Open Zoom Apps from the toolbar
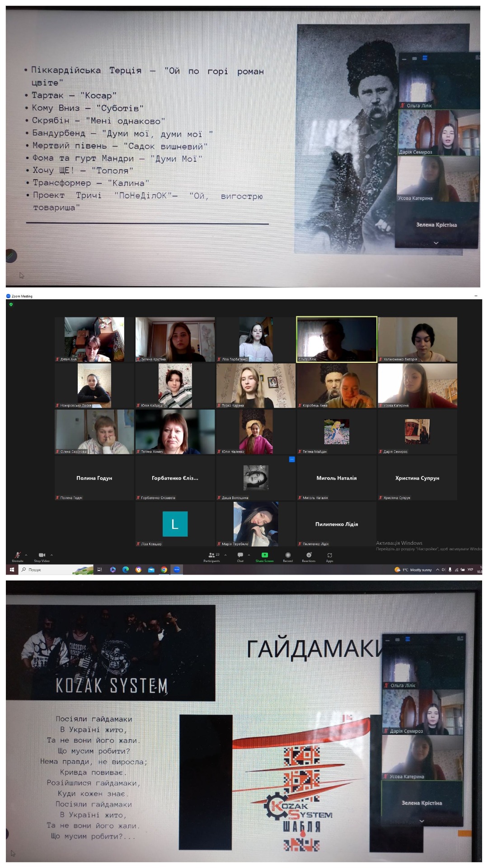Screen dimensions: 488x868 pos(329,556)
